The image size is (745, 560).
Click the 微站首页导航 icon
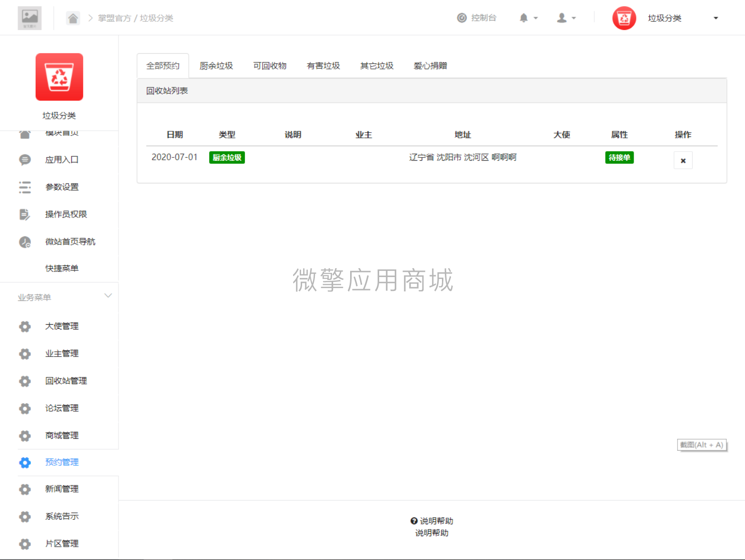(25, 242)
